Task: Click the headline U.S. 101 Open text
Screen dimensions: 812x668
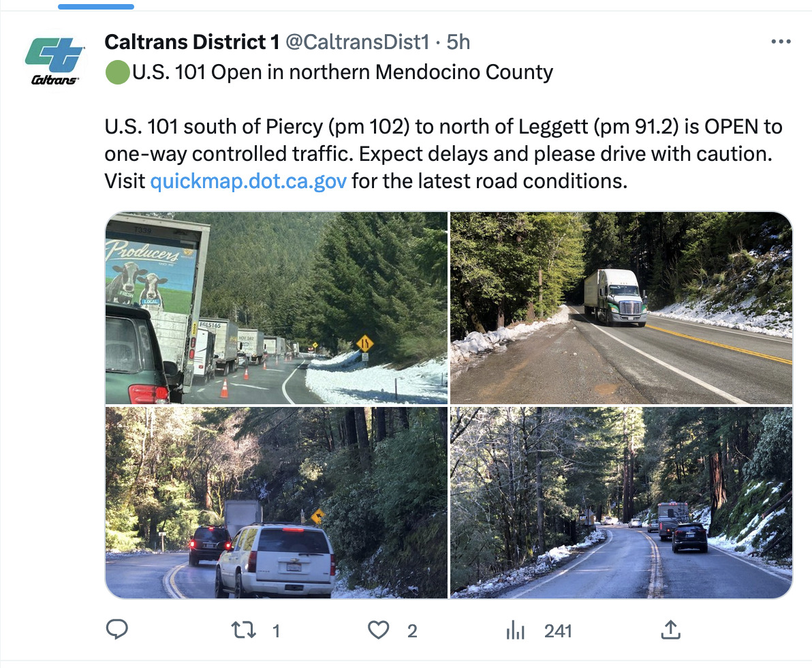Action: point(342,72)
